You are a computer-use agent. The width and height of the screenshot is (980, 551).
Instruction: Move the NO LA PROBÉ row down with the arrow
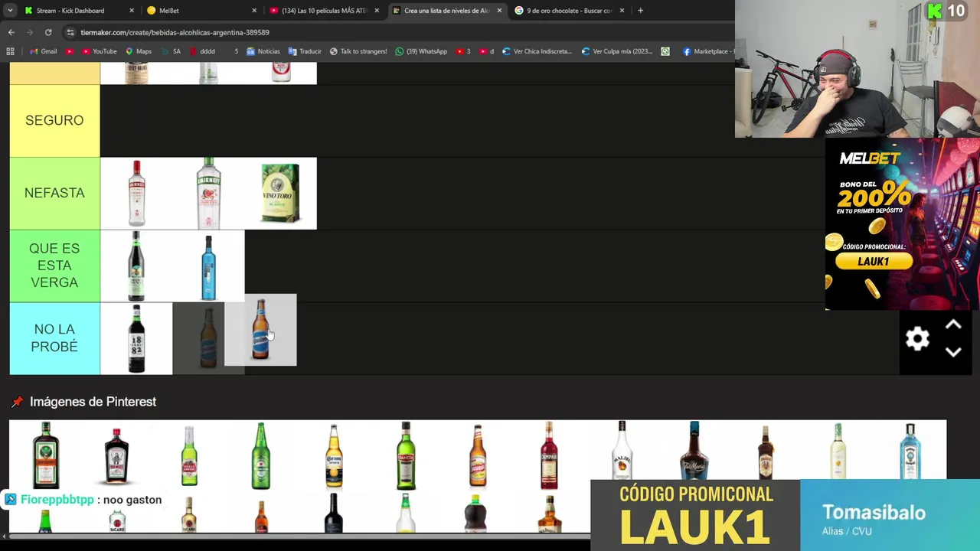(x=953, y=352)
